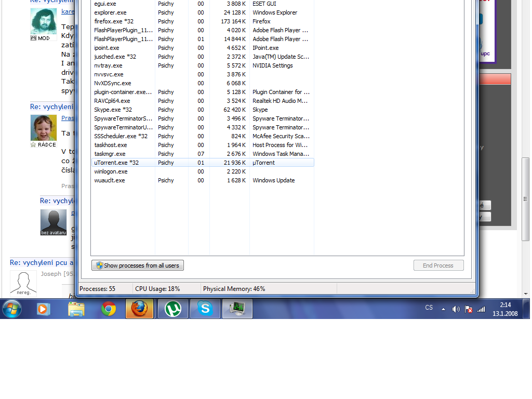Click the NVIDIA Settings description
The width and height of the screenshot is (532, 399).
tap(272, 65)
